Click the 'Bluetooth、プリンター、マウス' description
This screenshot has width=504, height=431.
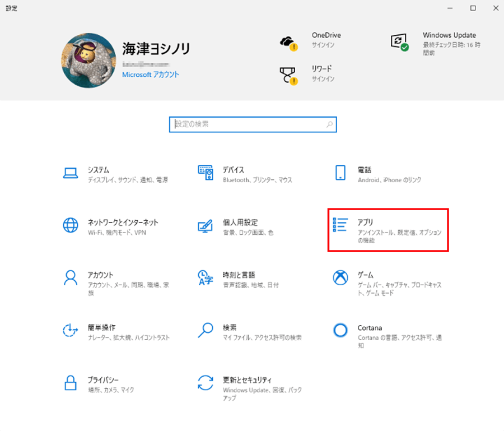258,180
